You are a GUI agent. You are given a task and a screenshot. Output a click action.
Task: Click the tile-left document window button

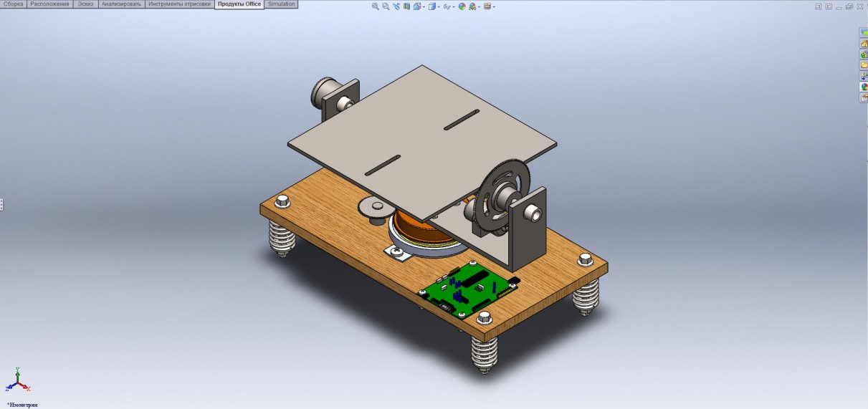pos(818,6)
